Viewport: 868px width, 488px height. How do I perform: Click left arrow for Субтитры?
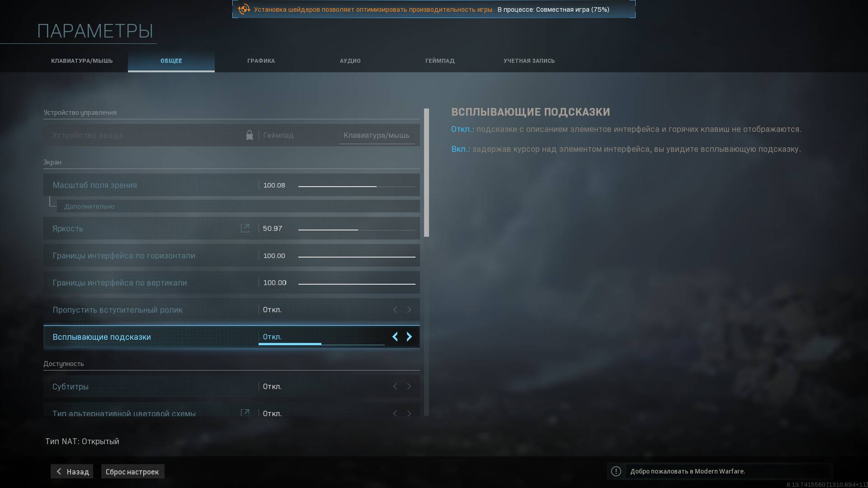tap(395, 386)
